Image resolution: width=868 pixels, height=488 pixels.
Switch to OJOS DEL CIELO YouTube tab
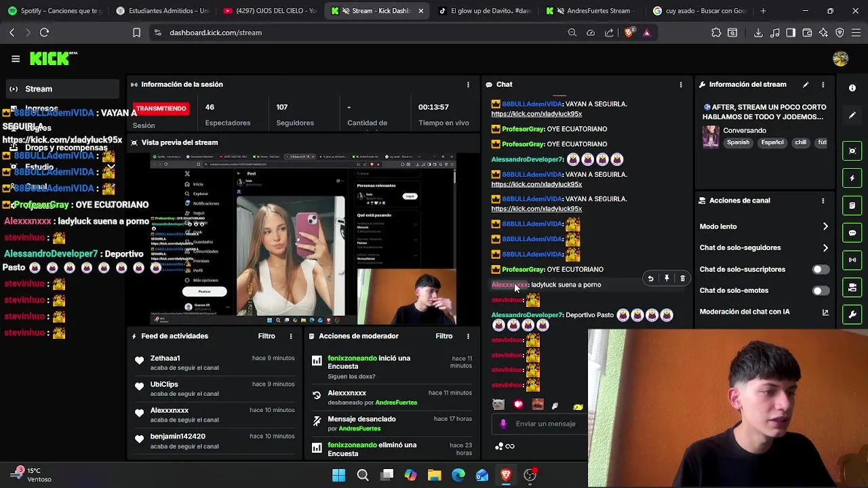pyautogui.click(x=270, y=11)
